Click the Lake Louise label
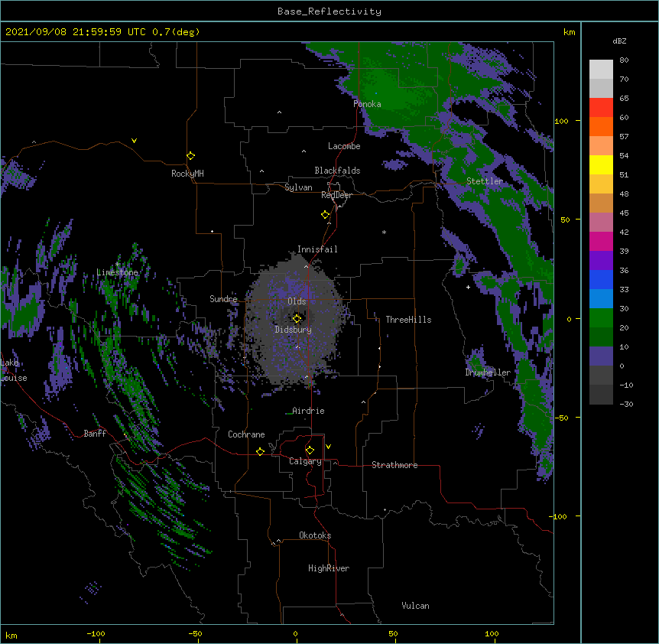 pyautogui.click(x=14, y=370)
